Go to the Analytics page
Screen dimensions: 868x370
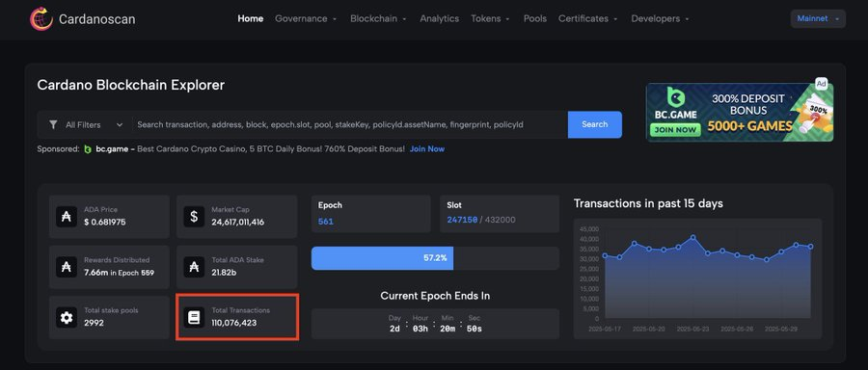[x=439, y=19]
